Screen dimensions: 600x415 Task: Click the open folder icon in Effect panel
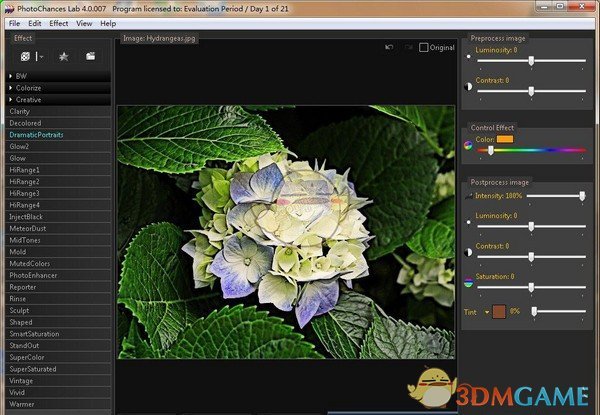click(x=90, y=56)
